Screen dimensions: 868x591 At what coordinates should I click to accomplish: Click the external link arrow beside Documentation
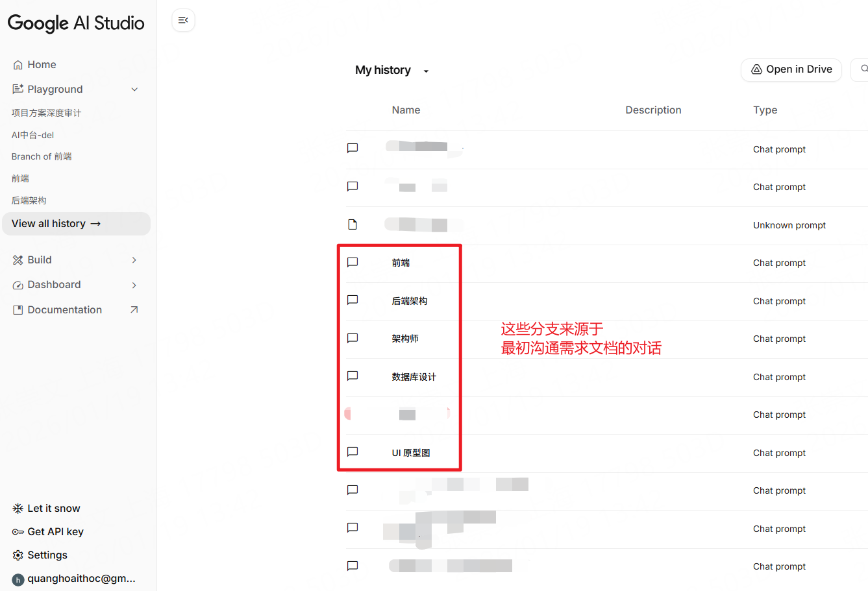click(x=134, y=310)
